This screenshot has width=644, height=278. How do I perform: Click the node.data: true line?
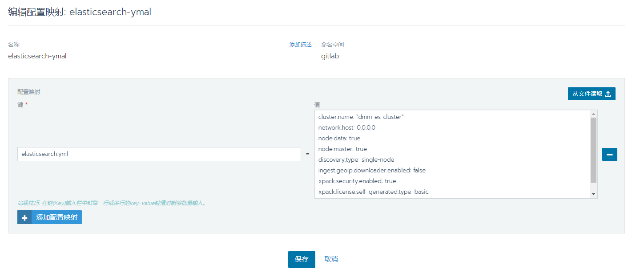pos(339,138)
